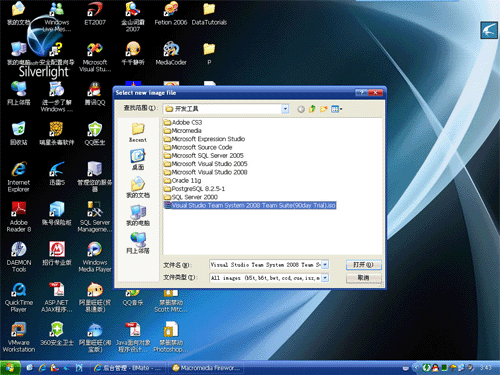This screenshot has width=500, height=375.
Task: Select the Microsoft Expression Studio folder
Action: 204,139
